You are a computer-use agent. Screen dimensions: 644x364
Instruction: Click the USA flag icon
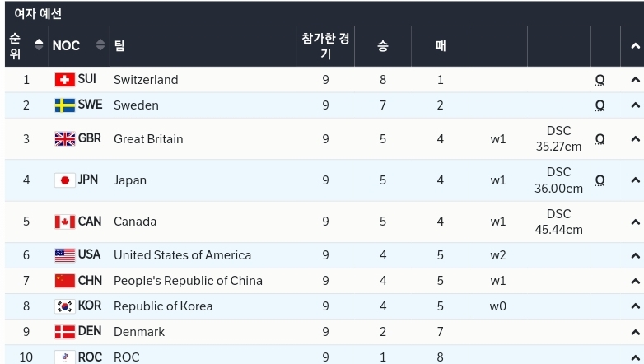(65, 255)
